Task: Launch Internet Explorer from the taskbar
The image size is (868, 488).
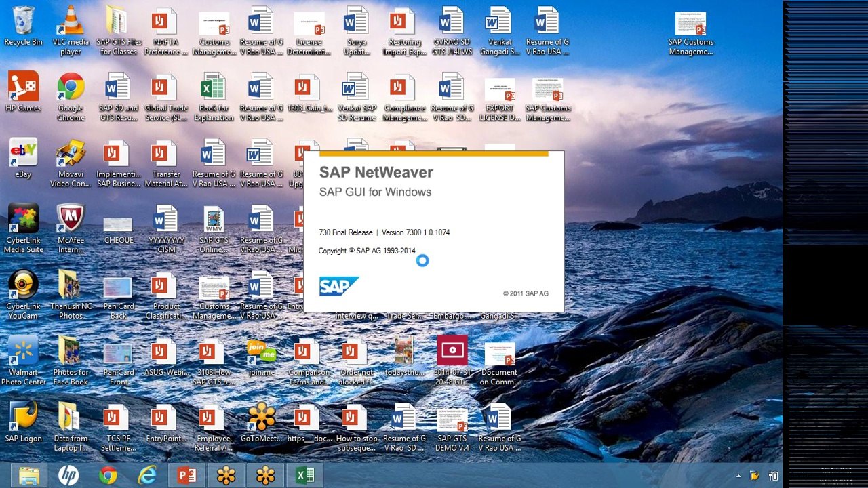Action: tap(147, 476)
